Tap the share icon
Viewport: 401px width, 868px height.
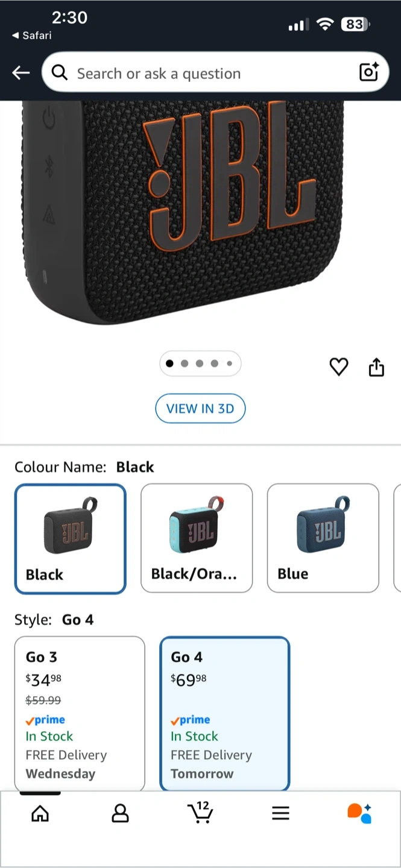376,366
